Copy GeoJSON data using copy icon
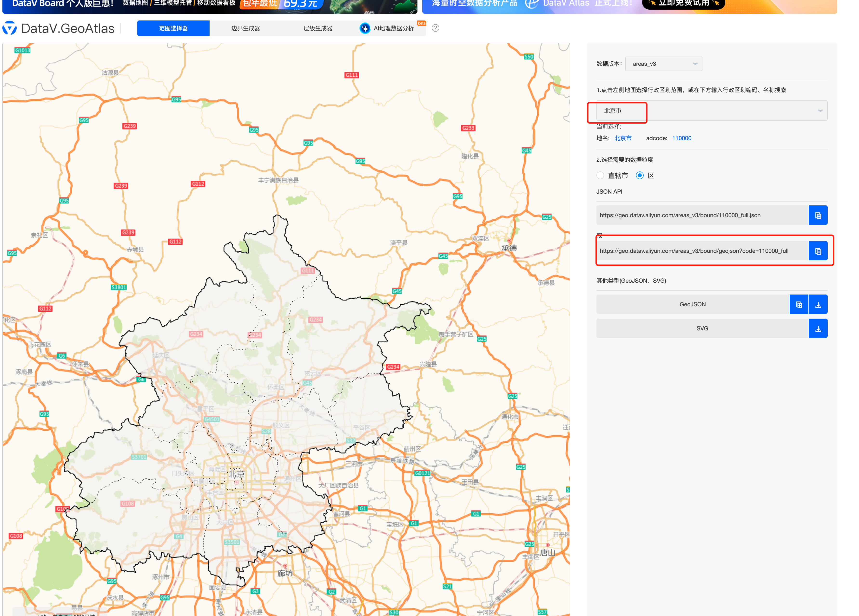Viewport: 859px width, 616px height. coord(799,304)
